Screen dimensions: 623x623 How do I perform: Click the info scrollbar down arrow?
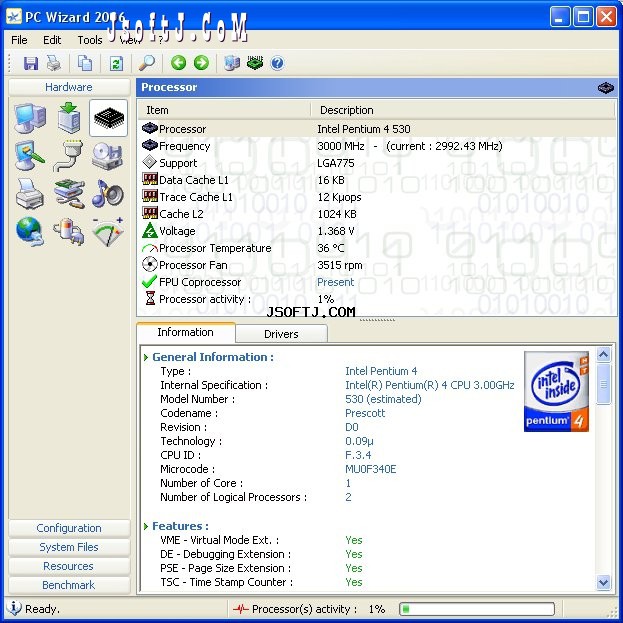(x=604, y=583)
